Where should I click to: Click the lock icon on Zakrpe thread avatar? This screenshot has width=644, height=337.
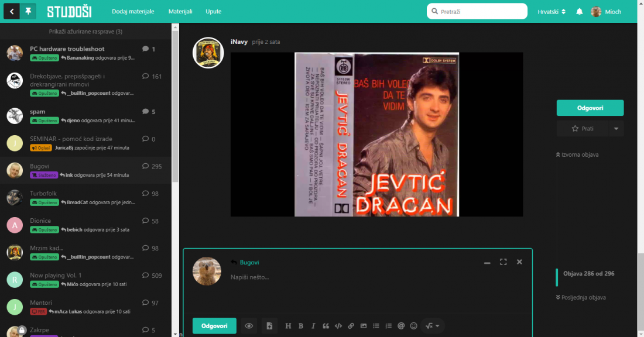(x=22, y=330)
